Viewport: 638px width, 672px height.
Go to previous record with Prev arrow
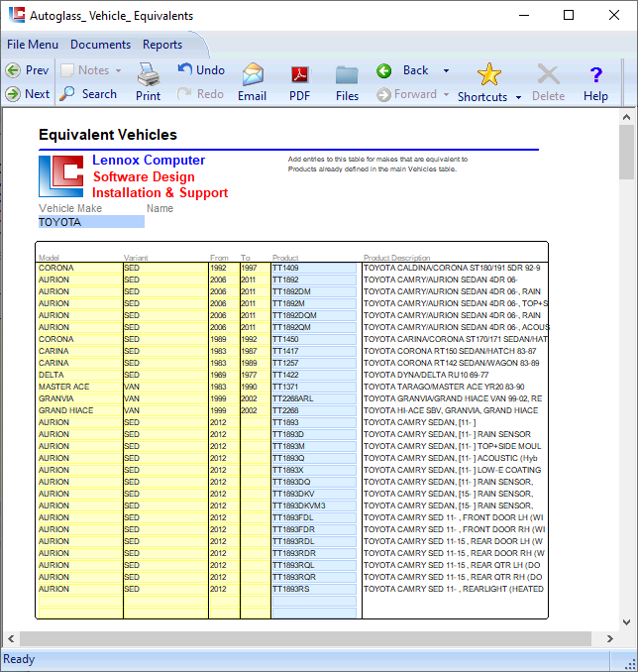27,69
